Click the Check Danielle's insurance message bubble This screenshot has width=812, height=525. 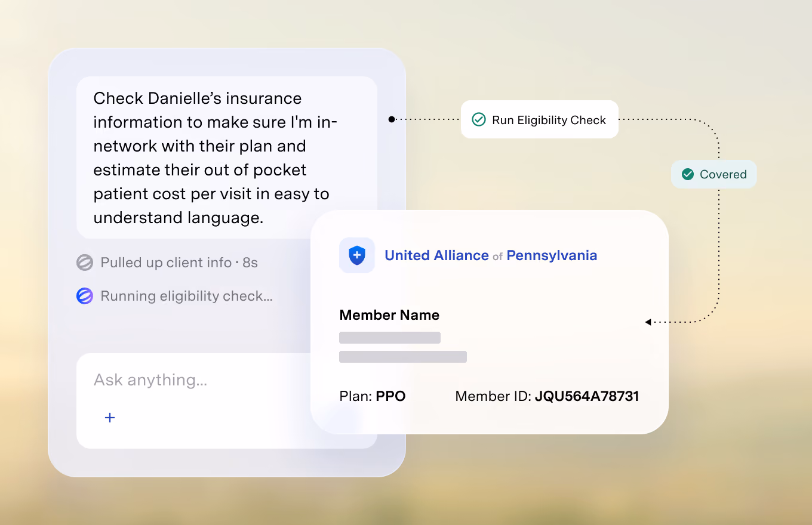coord(227,157)
